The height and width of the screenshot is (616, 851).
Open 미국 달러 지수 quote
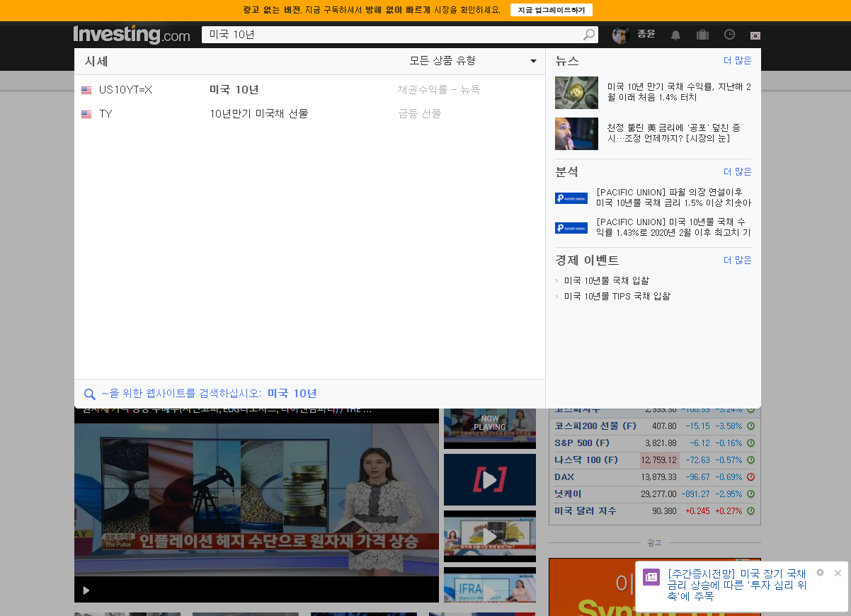586,511
